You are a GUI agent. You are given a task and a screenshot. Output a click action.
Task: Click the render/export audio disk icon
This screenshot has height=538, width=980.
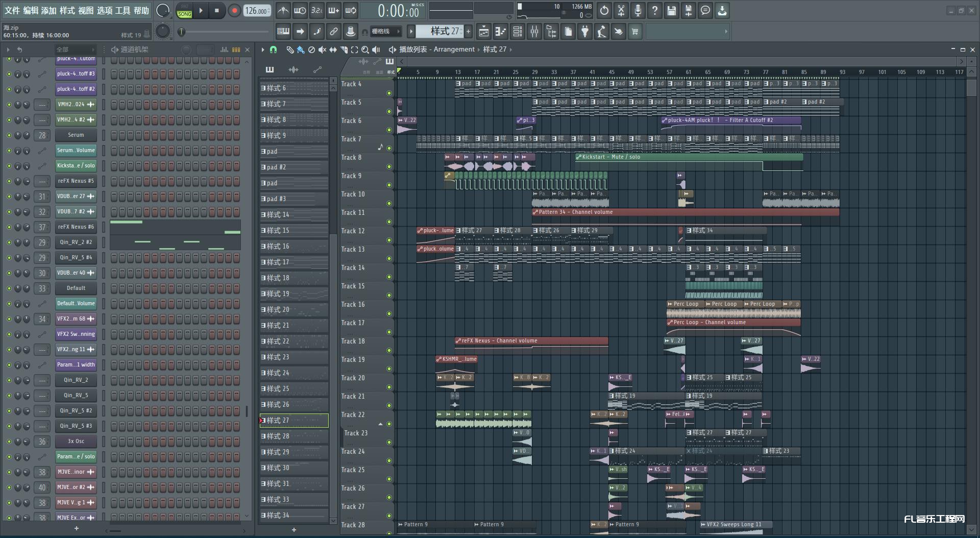(x=689, y=10)
